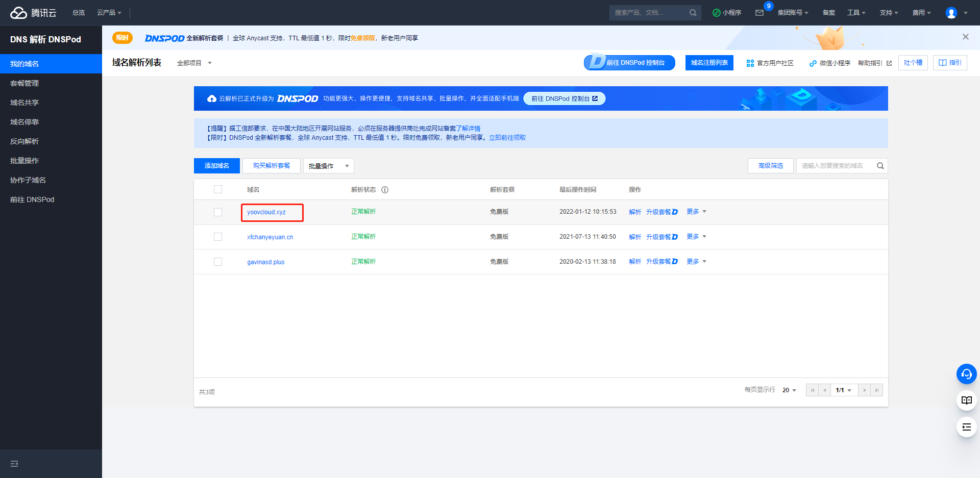Image resolution: width=980 pixels, height=478 pixels.
Task: Open 套餐管理 in sidebar
Action: coord(51,83)
